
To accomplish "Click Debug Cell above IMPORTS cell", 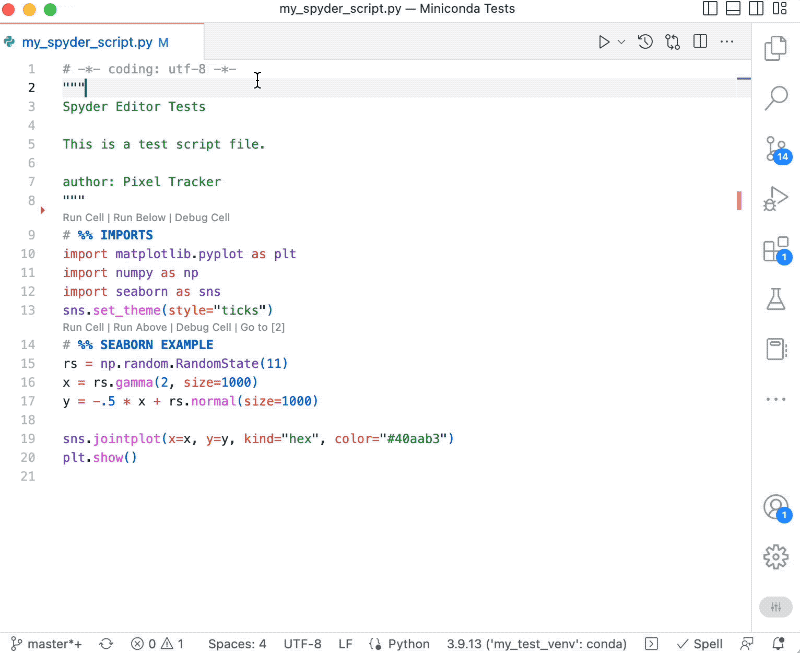I will pos(202,217).
